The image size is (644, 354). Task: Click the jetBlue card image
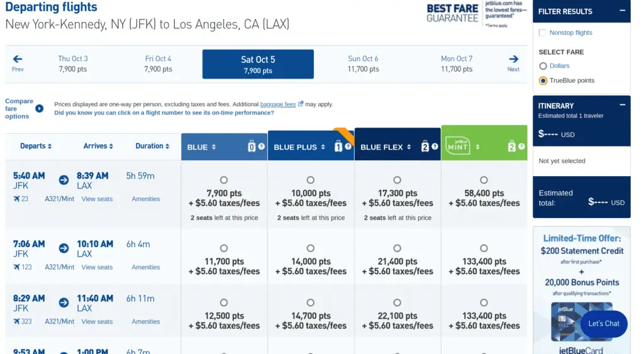point(582,321)
